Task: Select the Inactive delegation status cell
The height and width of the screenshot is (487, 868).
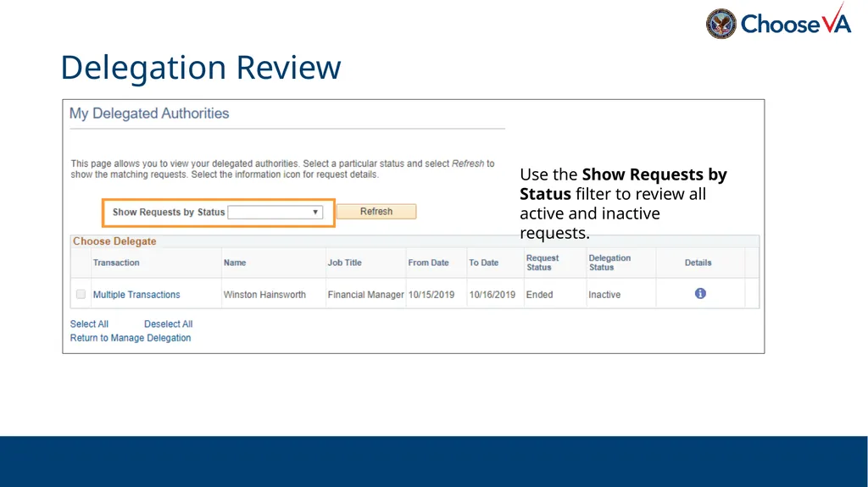Action: 604,295
